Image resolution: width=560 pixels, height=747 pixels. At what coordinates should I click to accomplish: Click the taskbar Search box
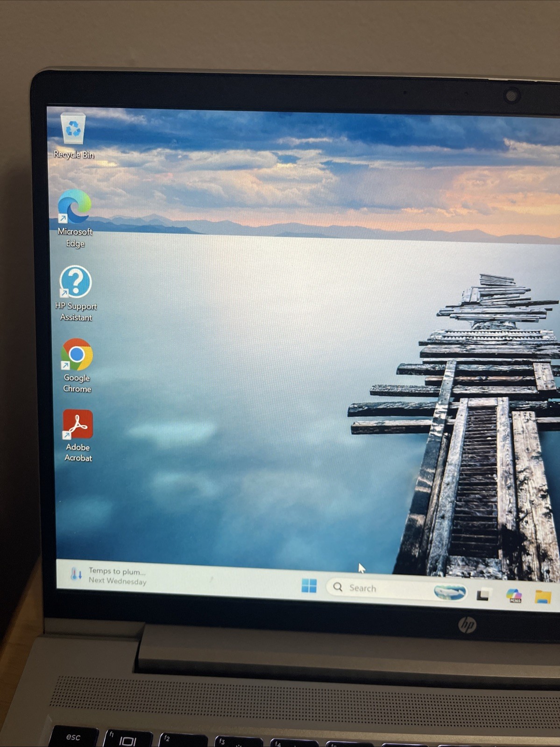(x=397, y=589)
